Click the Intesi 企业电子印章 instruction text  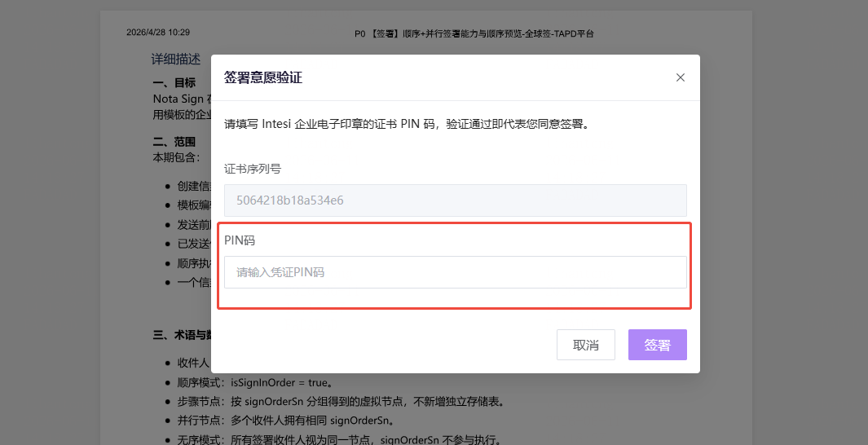(x=408, y=124)
